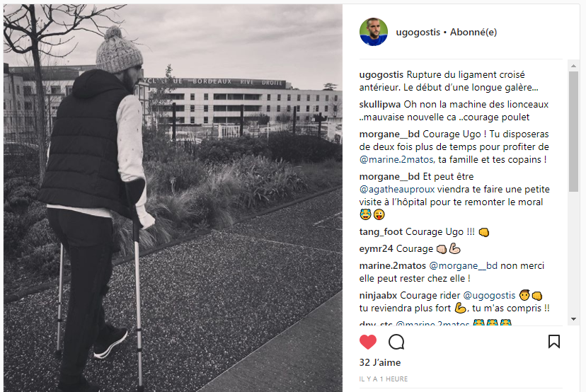The image size is (586, 392).
Task: Open the @ugogostis mention in ninjaabx comment
Action: click(489, 296)
